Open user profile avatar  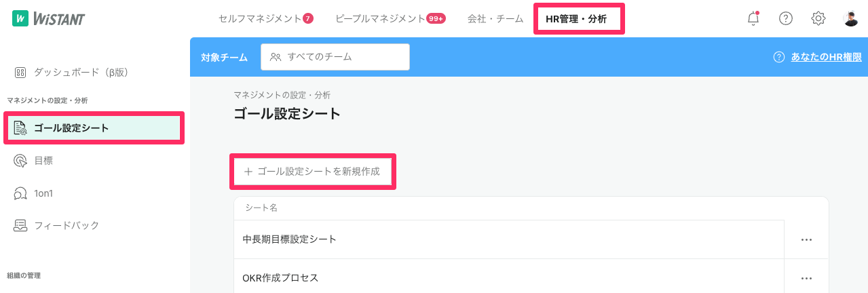pyautogui.click(x=851, y=19)
